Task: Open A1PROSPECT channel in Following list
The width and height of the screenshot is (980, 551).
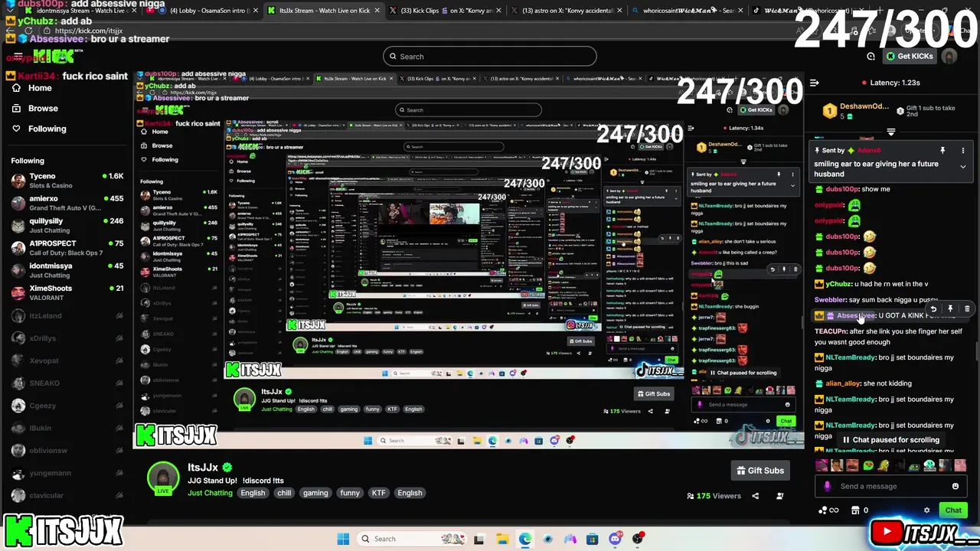Action: [x=67, y=248]
